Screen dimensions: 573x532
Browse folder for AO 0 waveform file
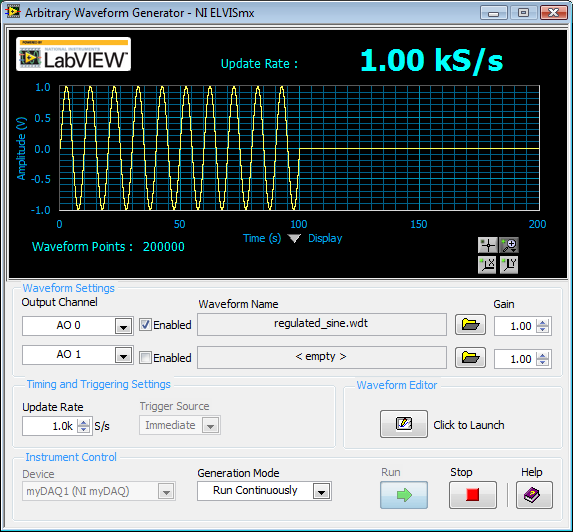[x=470, y=324]
